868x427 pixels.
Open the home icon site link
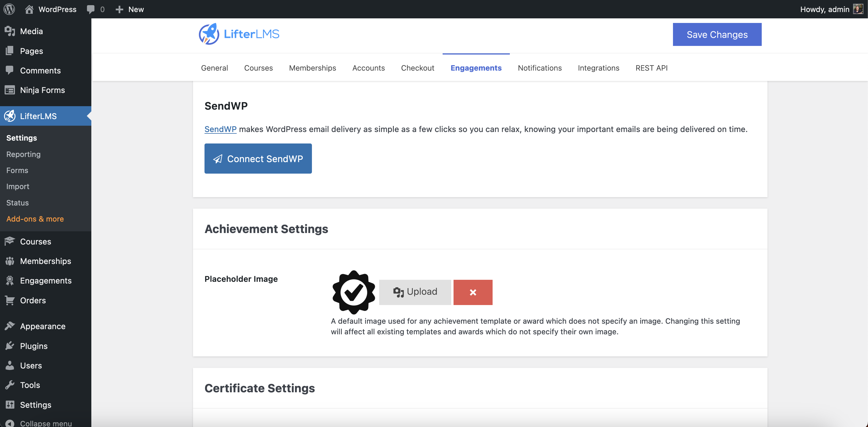[x=29, y=9]
